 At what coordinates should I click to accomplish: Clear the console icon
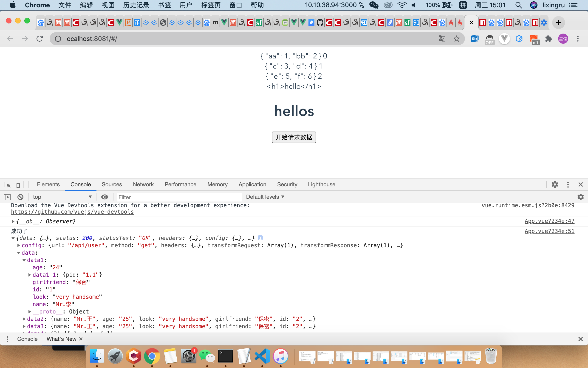(x=20, y=197)
